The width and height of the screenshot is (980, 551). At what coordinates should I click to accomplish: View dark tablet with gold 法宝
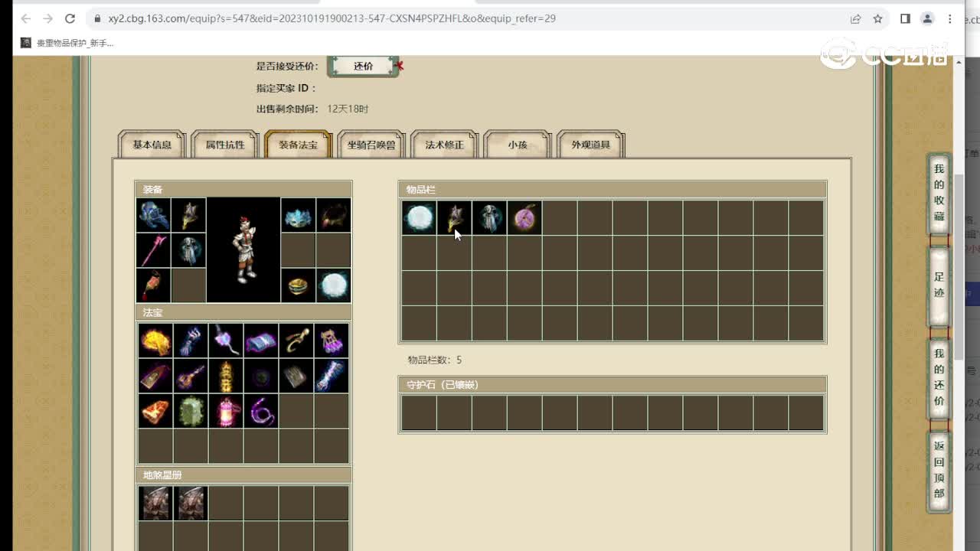pos(155,376)
